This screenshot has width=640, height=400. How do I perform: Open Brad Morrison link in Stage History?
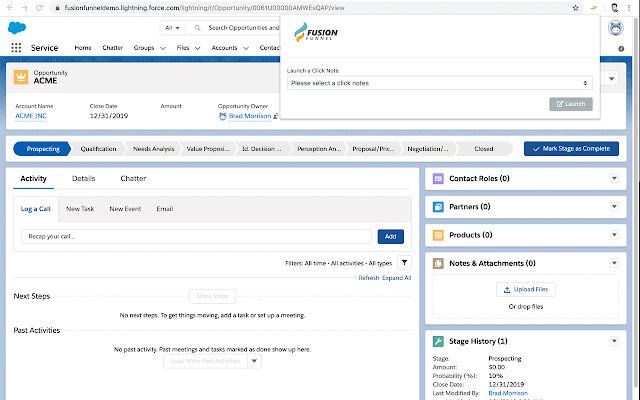pos(508,393)
